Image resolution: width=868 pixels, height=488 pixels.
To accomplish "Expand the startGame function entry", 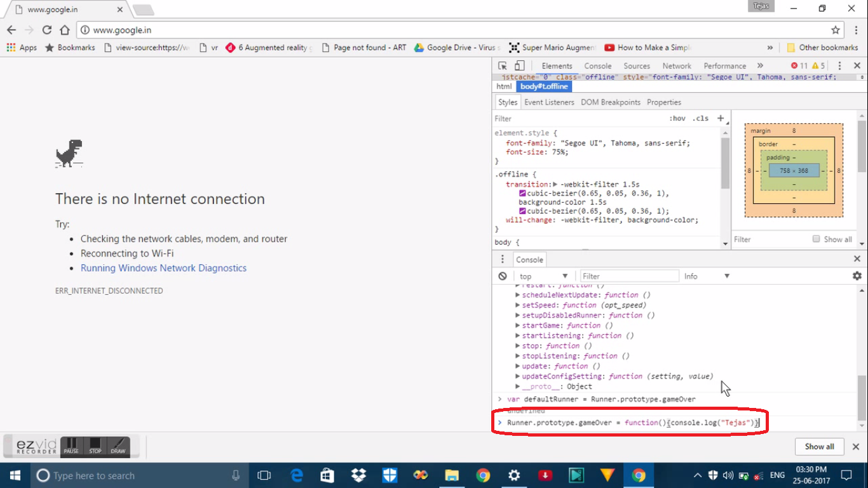I will click(x=517, y=325).
